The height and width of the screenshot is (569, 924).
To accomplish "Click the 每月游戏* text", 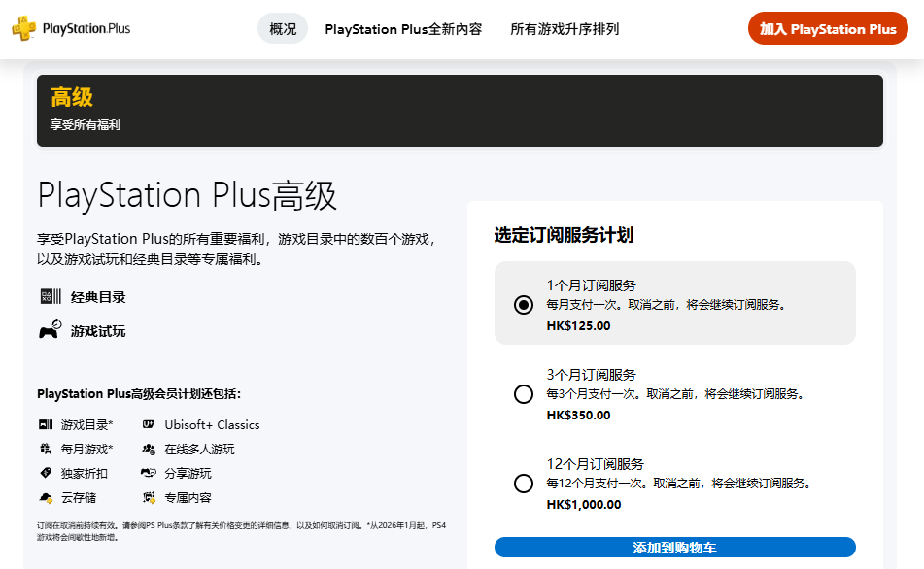I will (x=87, y=450).
